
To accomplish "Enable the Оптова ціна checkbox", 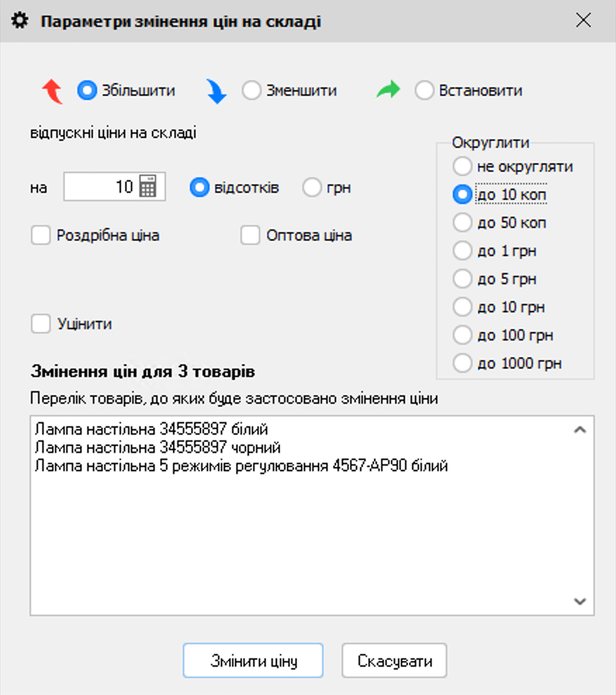I will click(250, 235).
